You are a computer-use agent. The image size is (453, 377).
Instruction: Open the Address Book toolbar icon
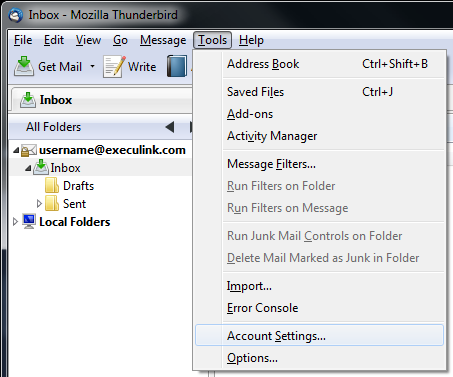[x=177, y=66]
